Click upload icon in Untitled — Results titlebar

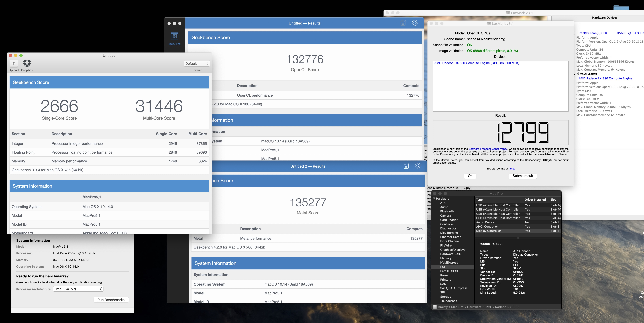[x=403, y=23]
